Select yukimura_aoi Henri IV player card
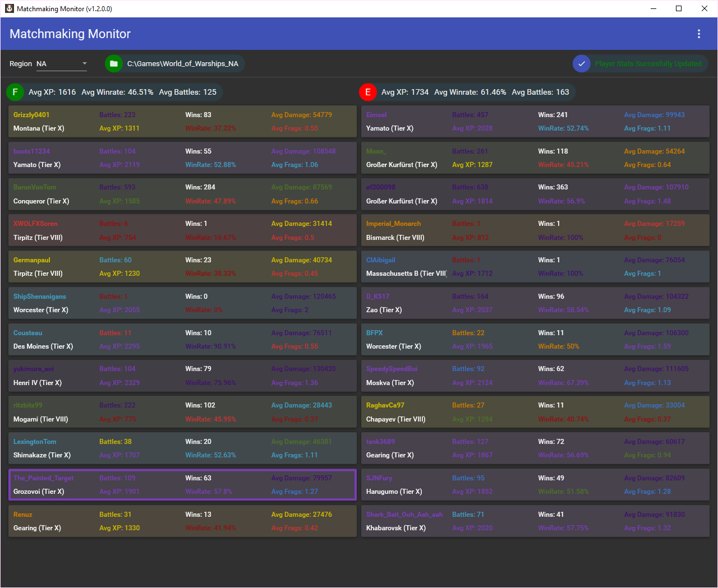Screen dimensions: 718x588 point(182,376)
